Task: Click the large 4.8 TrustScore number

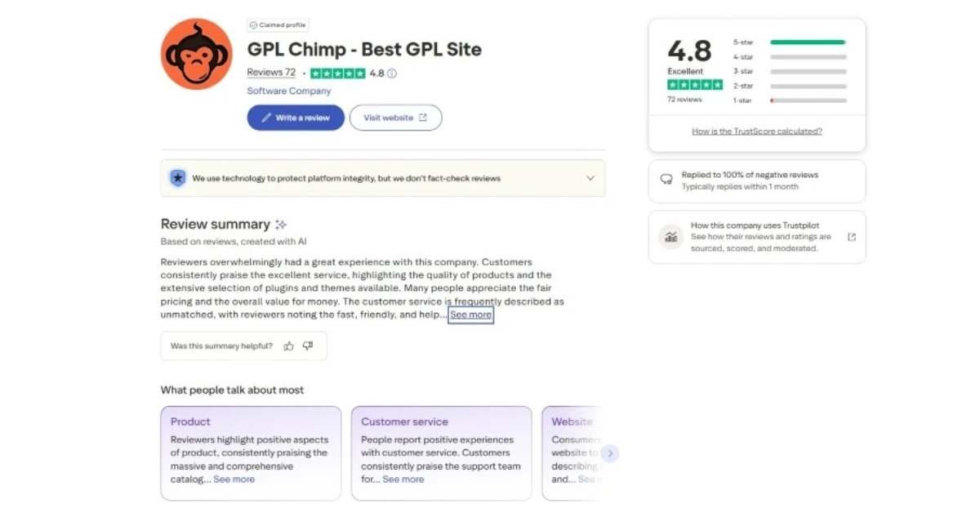Action: tap(690, 51)
